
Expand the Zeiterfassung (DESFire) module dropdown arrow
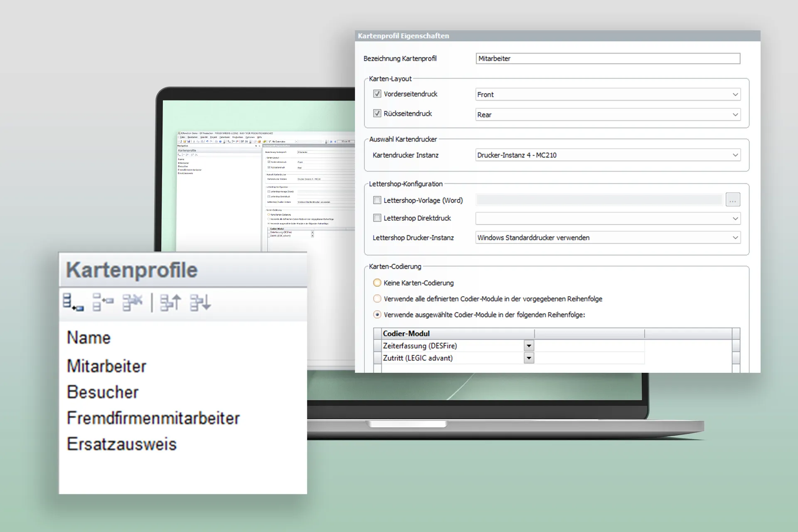pyautogui.click(x=529, y=346)
